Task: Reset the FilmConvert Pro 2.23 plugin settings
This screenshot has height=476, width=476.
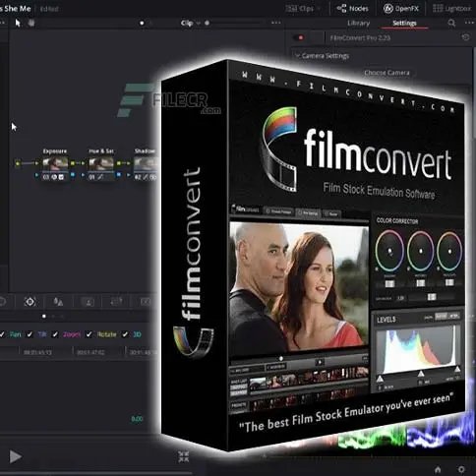Action: point(465,37)
